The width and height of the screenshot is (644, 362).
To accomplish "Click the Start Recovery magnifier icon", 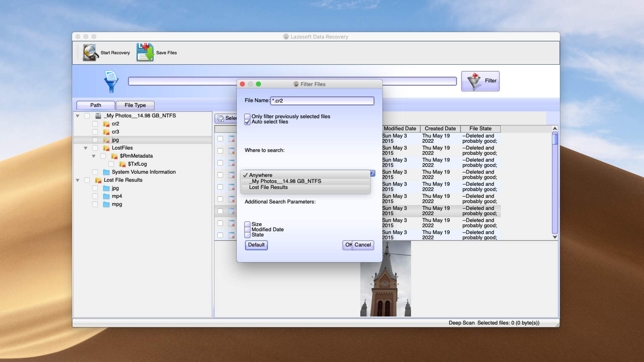I will (x=91, y=53).
